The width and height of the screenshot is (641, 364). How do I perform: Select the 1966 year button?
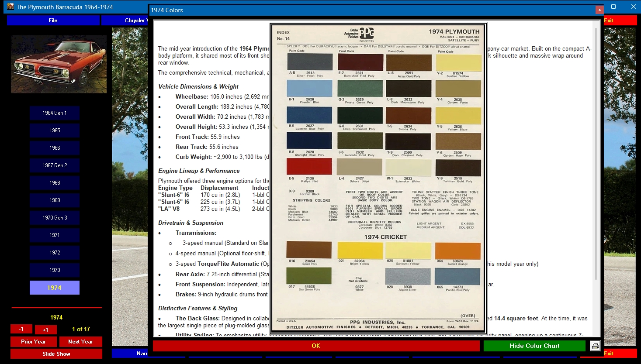55,148
